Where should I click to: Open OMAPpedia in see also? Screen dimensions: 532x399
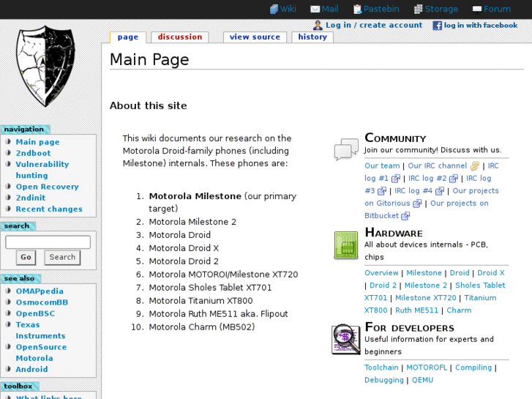tap(40, 291)
